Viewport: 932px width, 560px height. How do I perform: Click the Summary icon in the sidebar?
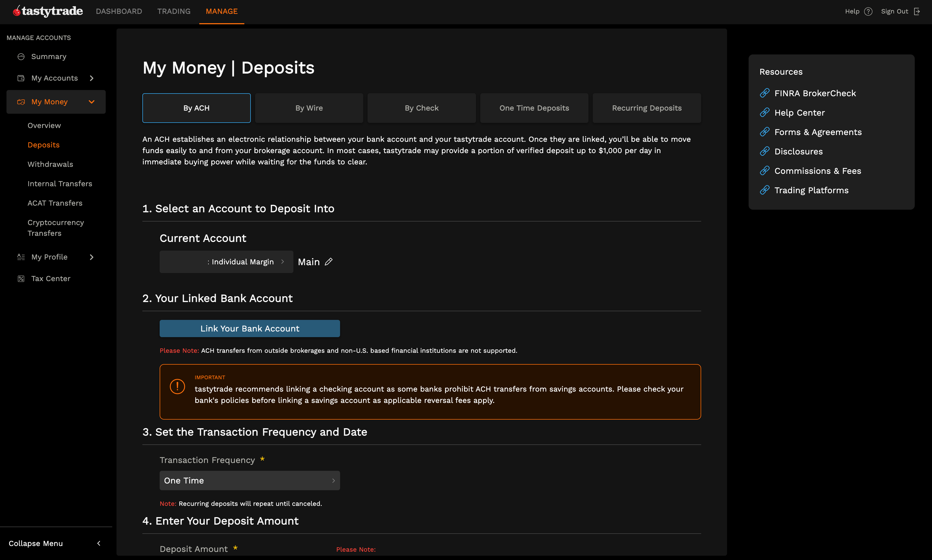[21, 56]
